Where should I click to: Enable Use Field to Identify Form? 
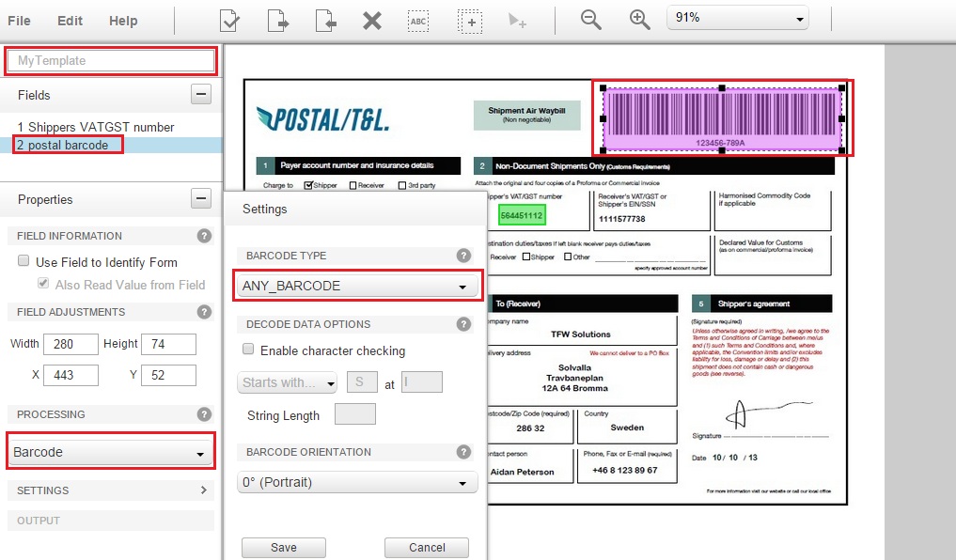click(x=24, y=262)
